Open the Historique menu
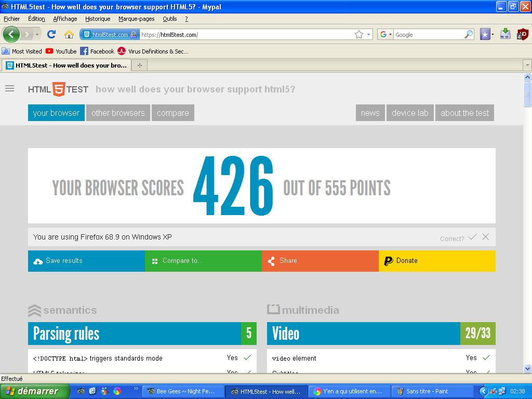This screenshot has height=399, width=532. [x=98, y=19]
